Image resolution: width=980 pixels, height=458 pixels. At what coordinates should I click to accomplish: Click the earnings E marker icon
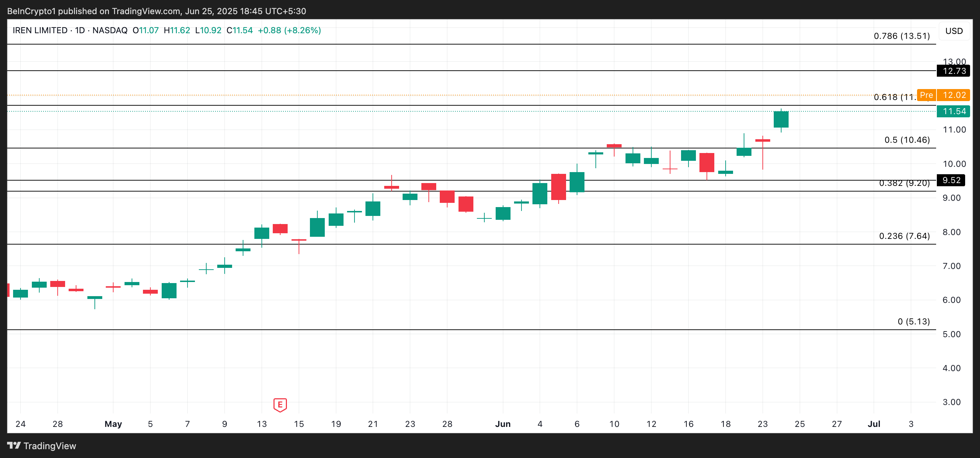pyautogui.click(x=280, y=404)
